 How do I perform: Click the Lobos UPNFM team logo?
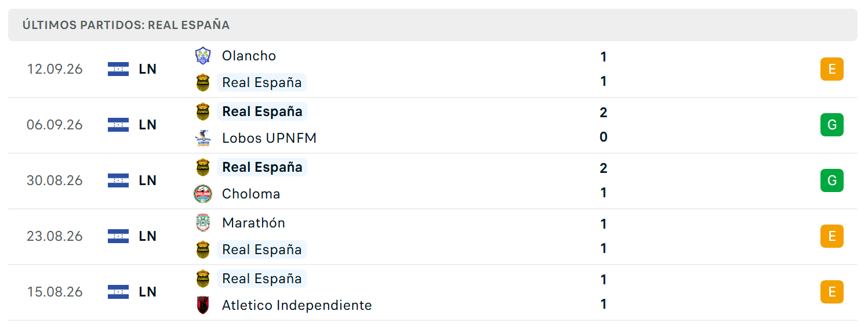(203, 138)
